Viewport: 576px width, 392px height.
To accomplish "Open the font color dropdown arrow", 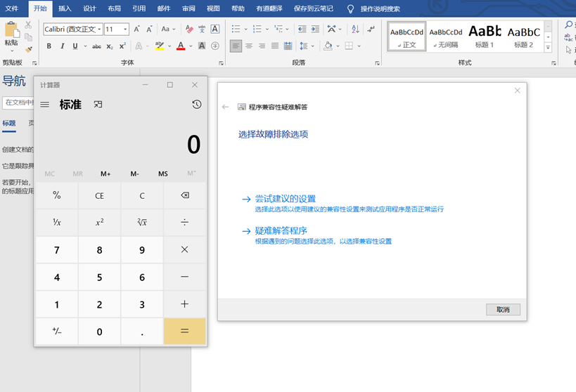I will (x=191, y=46).
